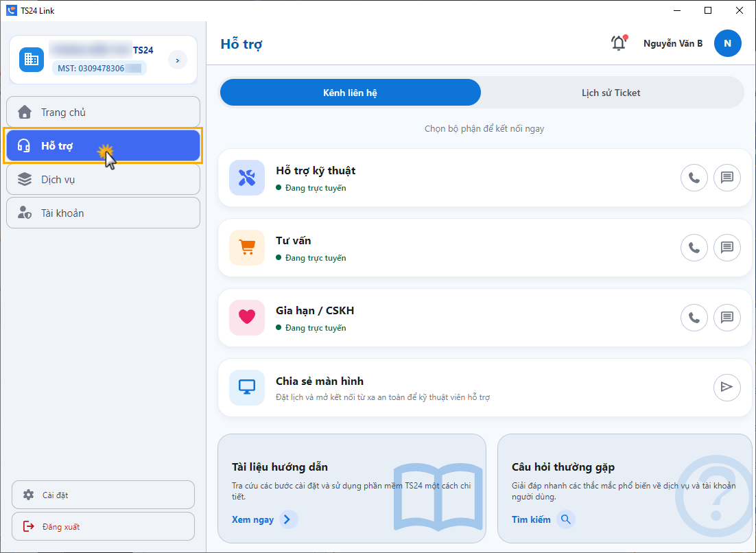The width and height of the screenshot is (756, 553).
Task: Switch to the Kênh liên hệ tab
Action: click(x=351, y=93)
